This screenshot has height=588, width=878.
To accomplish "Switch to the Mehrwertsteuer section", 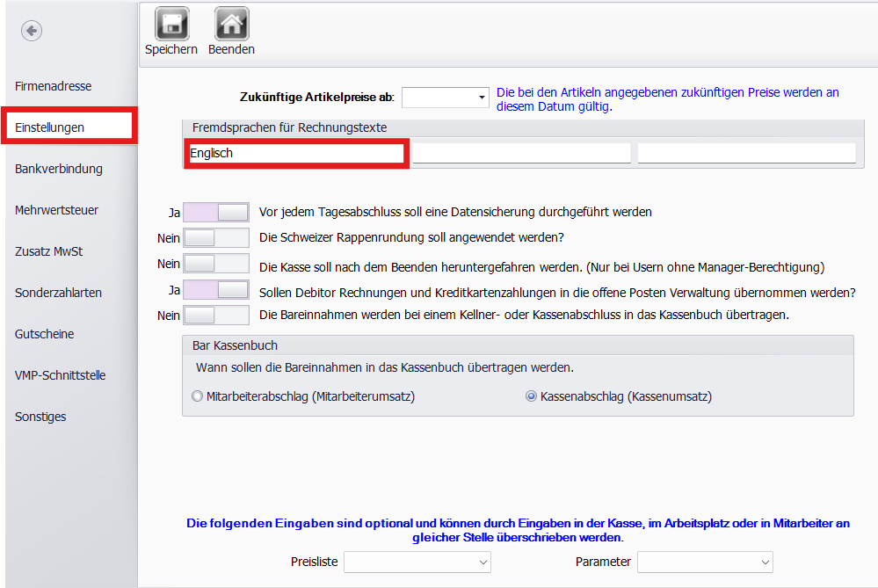I will pos(55,209).
